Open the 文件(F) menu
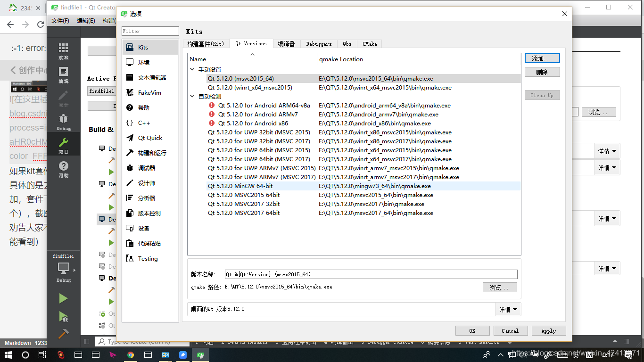Image resolution: width=644 pixels, height=362 pixels. click(x=60, y=21)
